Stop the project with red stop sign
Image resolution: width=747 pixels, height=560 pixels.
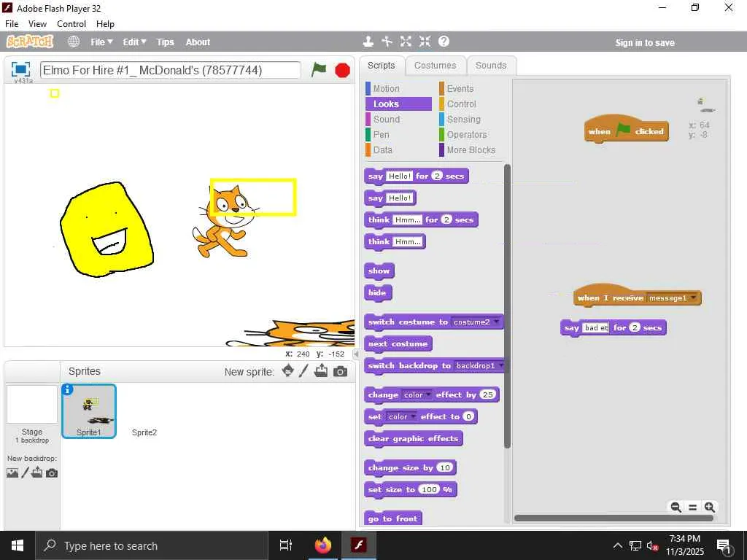coord(343,71)
